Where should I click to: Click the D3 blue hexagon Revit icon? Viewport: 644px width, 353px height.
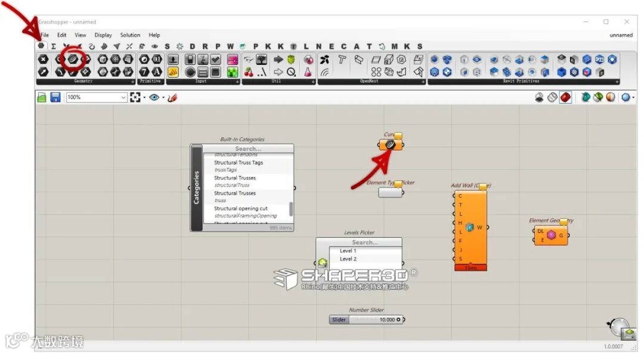click(599, 60)
